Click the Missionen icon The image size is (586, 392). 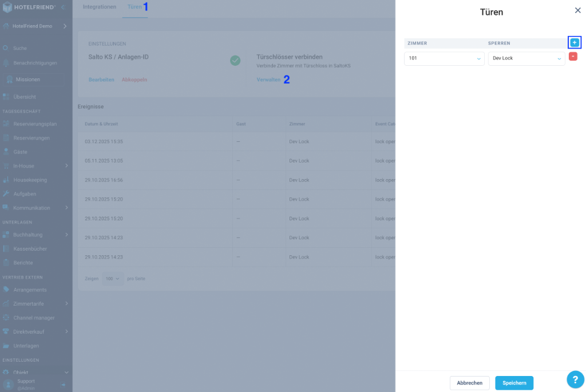[x=10, y=79]
